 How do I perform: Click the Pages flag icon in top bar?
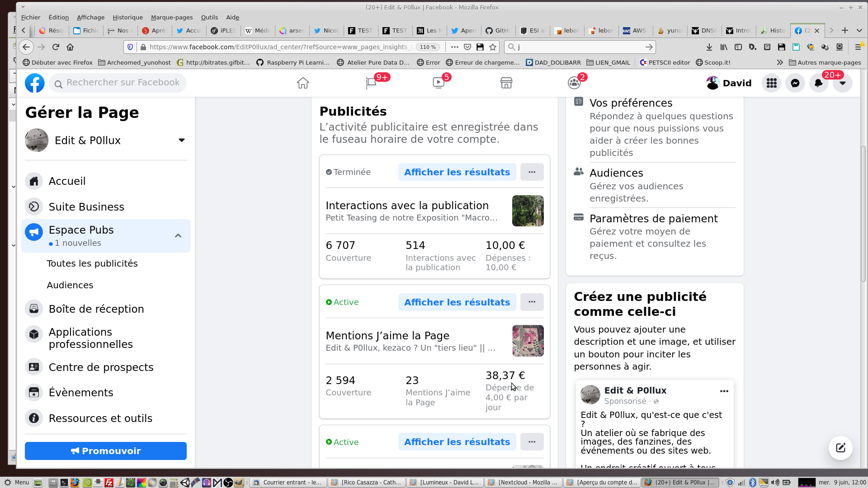click(x=371, y=83)
